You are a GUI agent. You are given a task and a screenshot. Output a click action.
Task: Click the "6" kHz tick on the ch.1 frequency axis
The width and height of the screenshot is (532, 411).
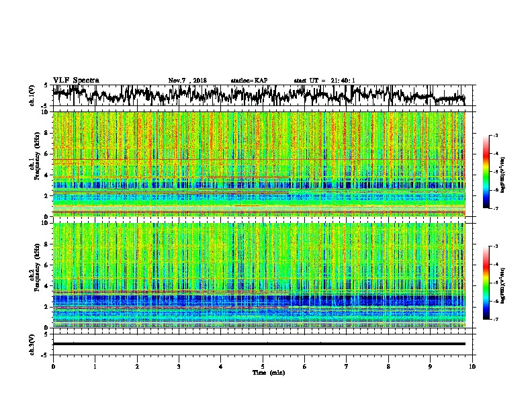click(x=48, y=154)
